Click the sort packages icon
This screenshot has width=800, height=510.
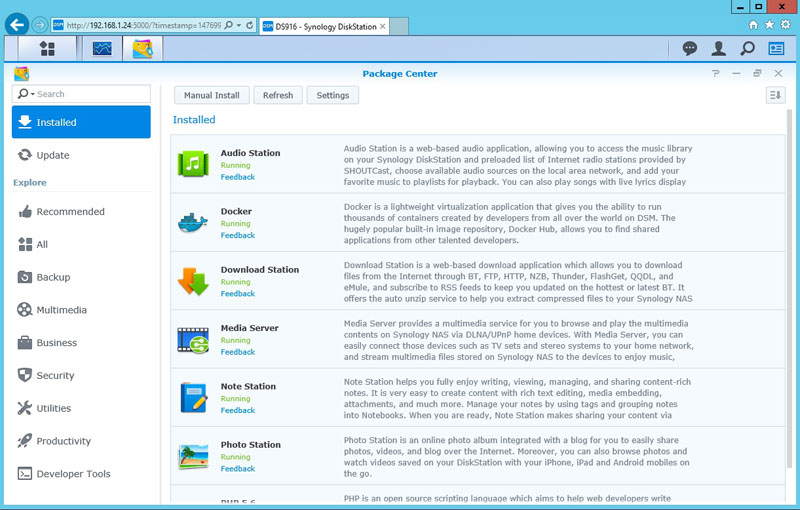click(x=775, y=95)
